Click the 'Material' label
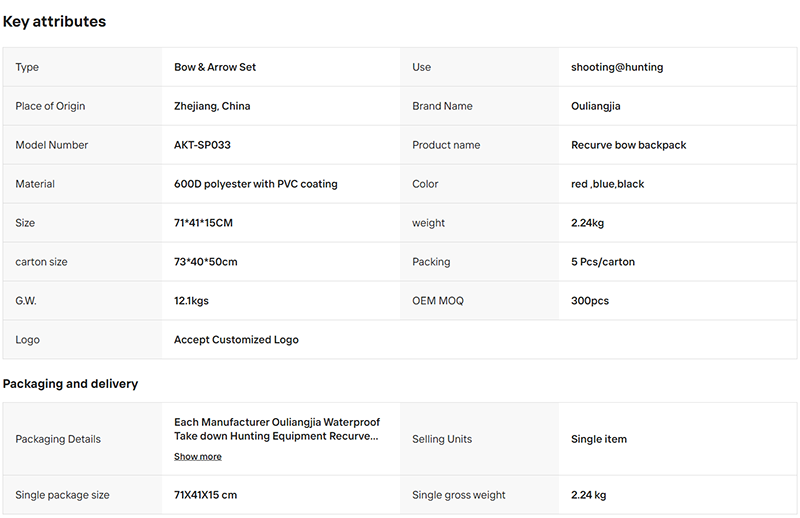The width and height of the screenshot is (800, 518). (35, 184)
